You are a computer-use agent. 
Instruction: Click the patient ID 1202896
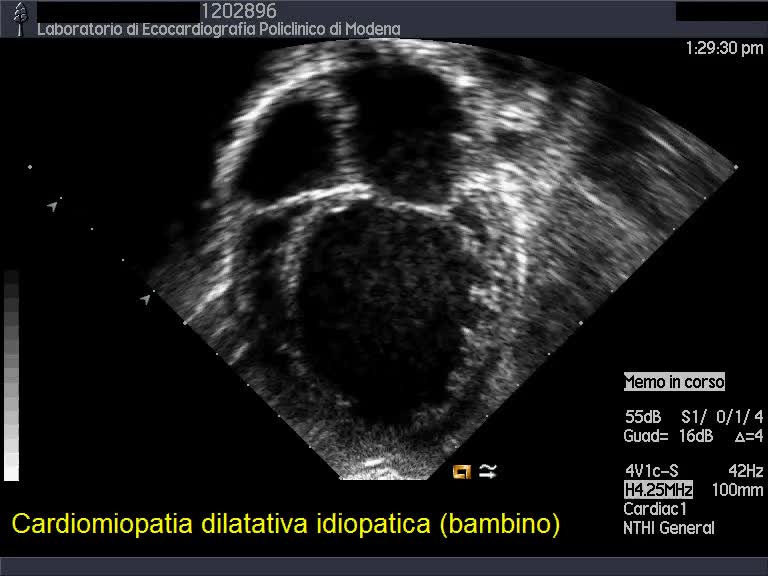239,10
